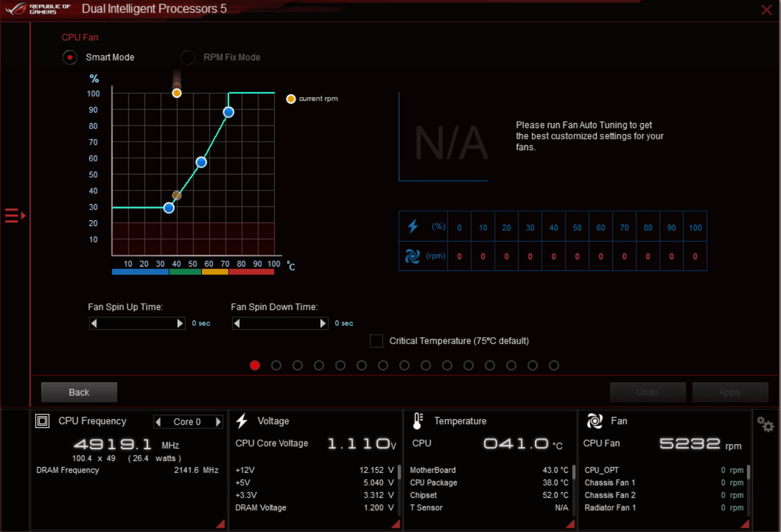Viewport: 781px width, 532px height.
Task: Click the Fan Spin Down Time slider track
Action: 280,323
